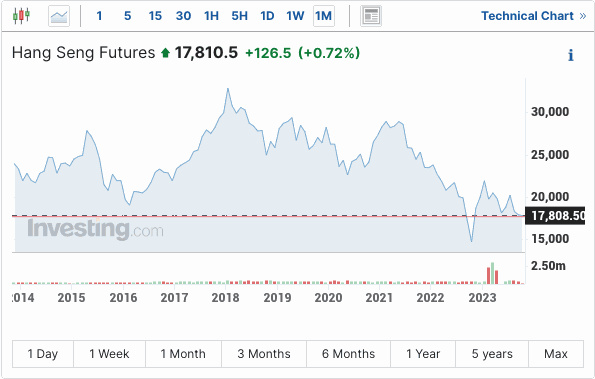
Task: Click the +126.5 change value
Action: (268, 53)
